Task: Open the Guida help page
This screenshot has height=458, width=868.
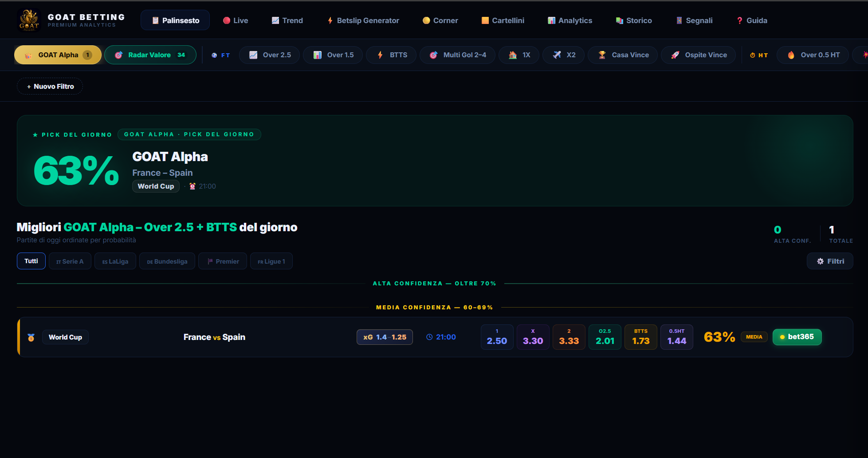Action: coord(752,20)
